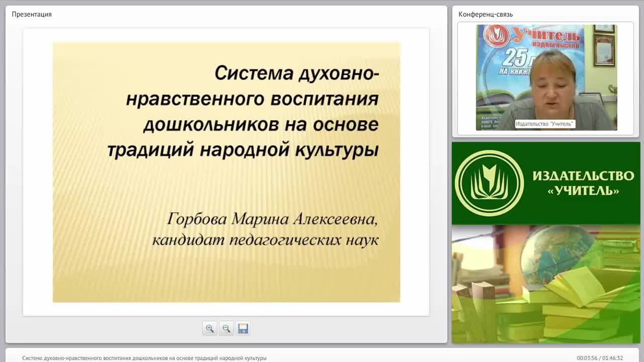Click the playback time 00:03:56 / 01:46:32
Screen dimensions: 644x362
tap(600, 358)
